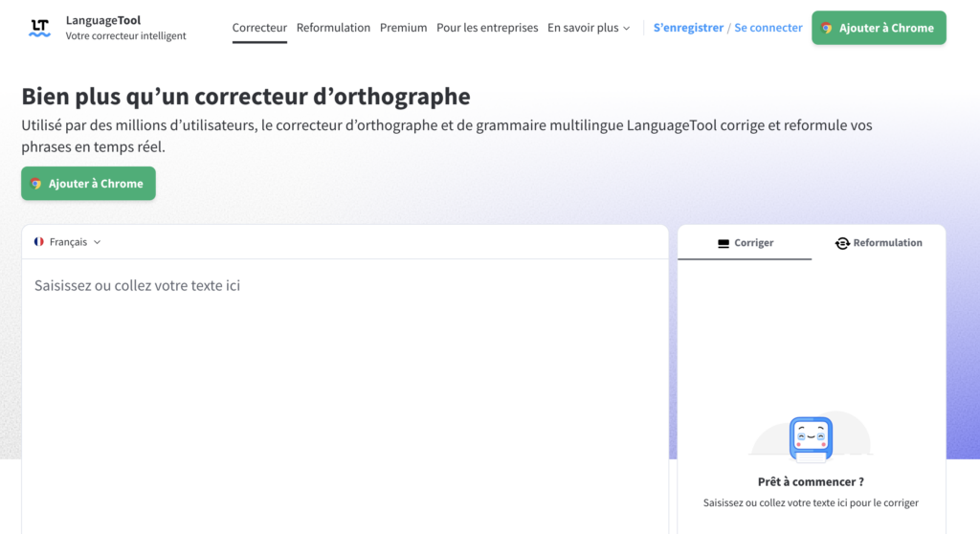The image size is (980, 534).
Task: Click the smiling robot mascot illustration
Action: (811, 439)
